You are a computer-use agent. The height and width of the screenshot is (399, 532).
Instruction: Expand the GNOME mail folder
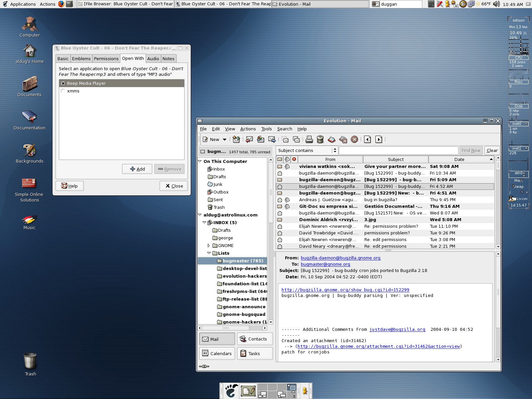209,245
